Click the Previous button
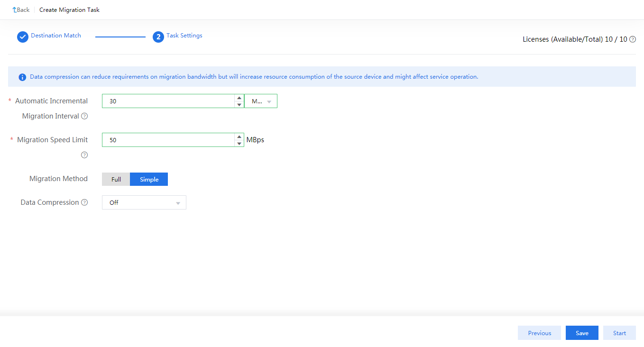 coord(539,333)
